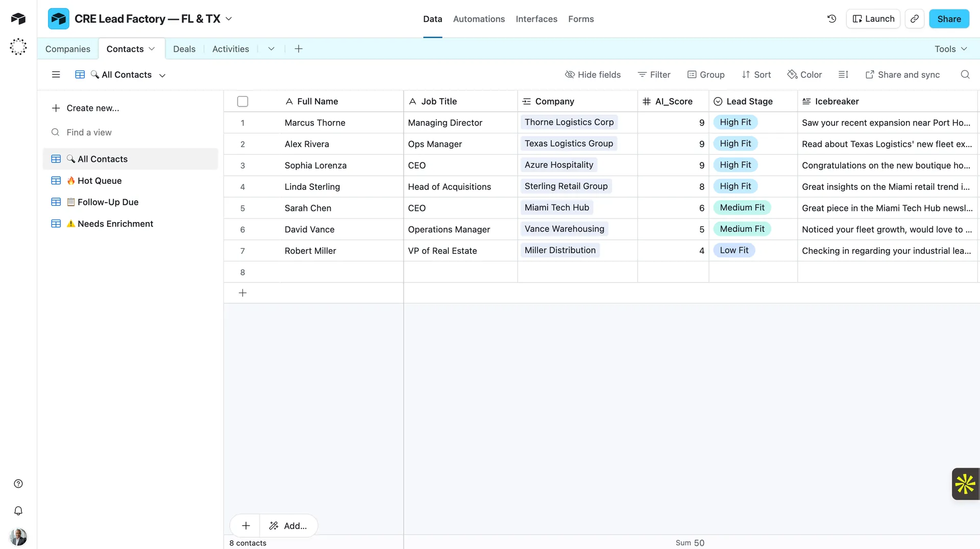Expand the Contacts table menu
This screenshot has width=980, height=549.
[152, 49]
